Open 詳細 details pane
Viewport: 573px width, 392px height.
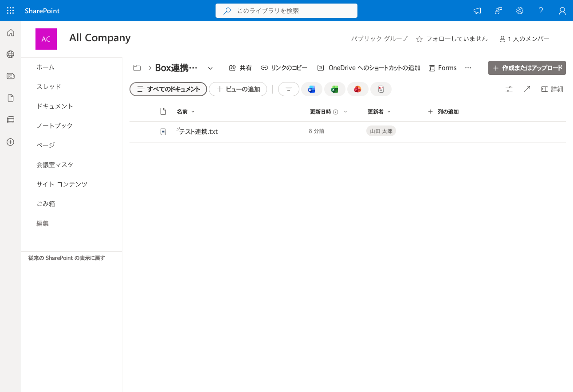point(552,89)
